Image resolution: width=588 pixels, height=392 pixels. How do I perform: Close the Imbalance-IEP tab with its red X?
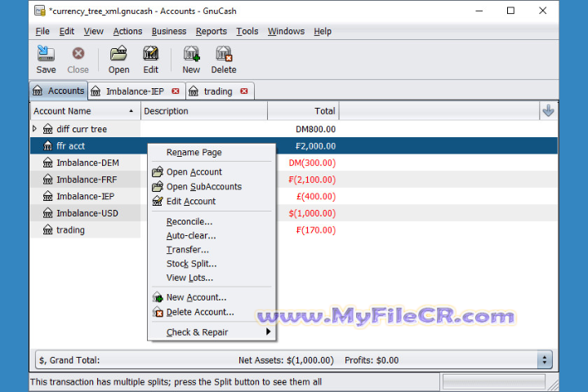click(x=176, y=91)
